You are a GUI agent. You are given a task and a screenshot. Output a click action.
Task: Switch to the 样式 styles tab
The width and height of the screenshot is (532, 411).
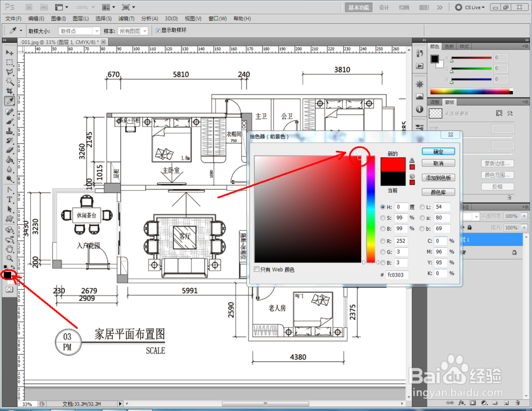464,46
